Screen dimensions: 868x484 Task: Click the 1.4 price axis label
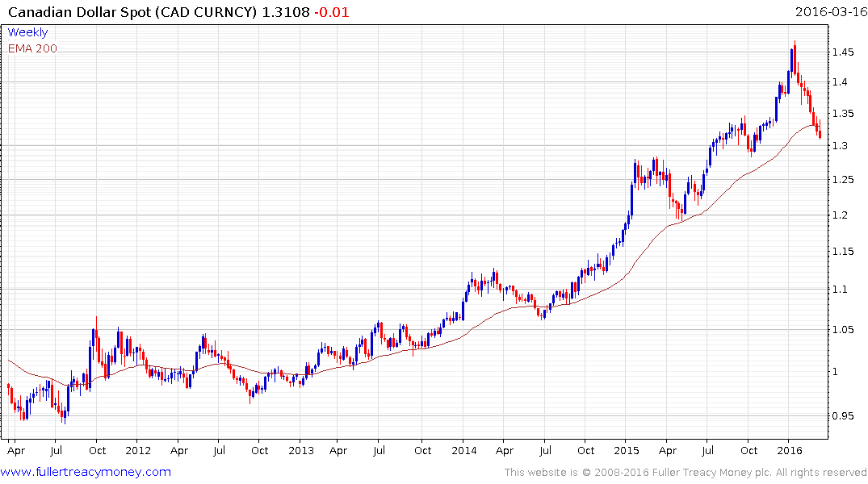[840, 82]
